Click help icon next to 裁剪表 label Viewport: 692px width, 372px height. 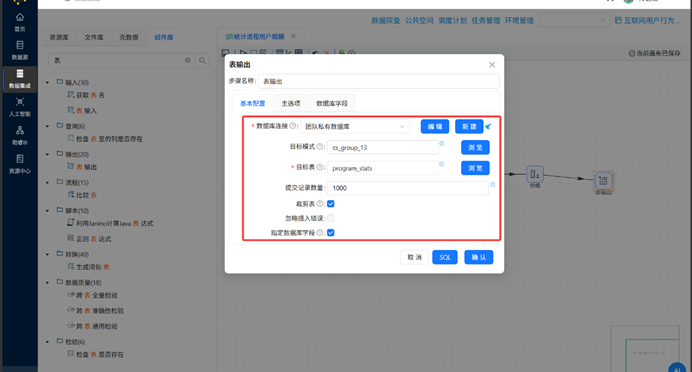point(320,204)
